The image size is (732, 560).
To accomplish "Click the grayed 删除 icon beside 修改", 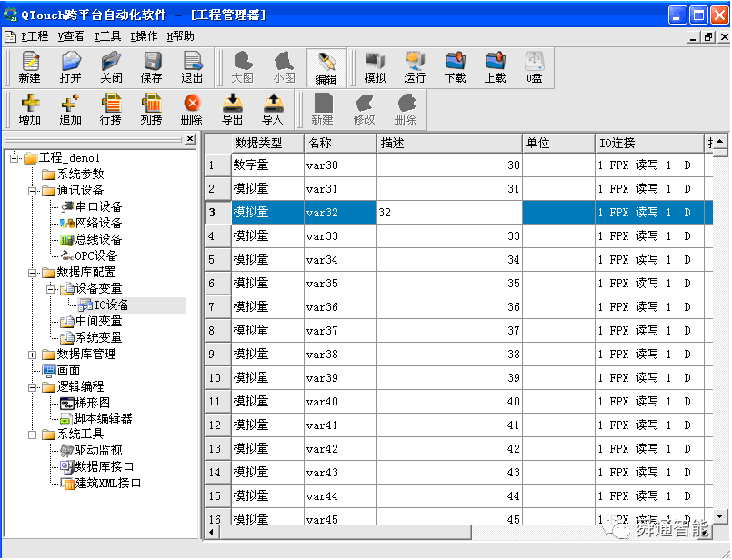I will tap(406, 109).
